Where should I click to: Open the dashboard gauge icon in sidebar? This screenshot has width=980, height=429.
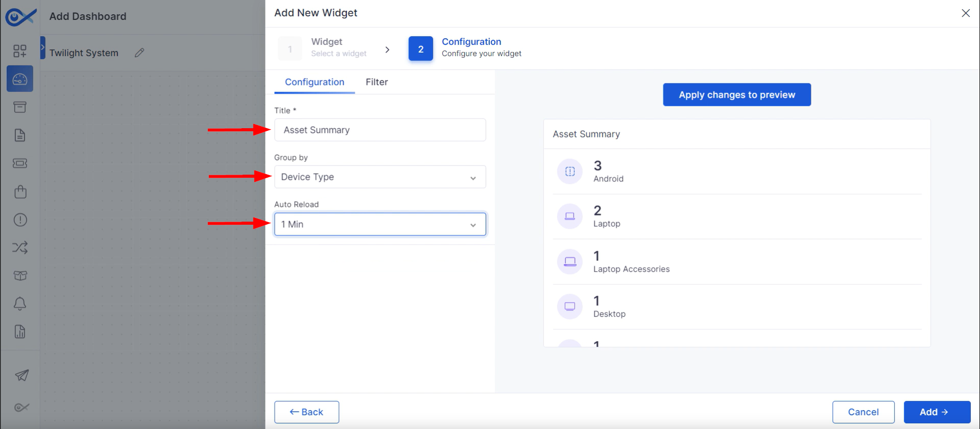click(x=20, y=79)
